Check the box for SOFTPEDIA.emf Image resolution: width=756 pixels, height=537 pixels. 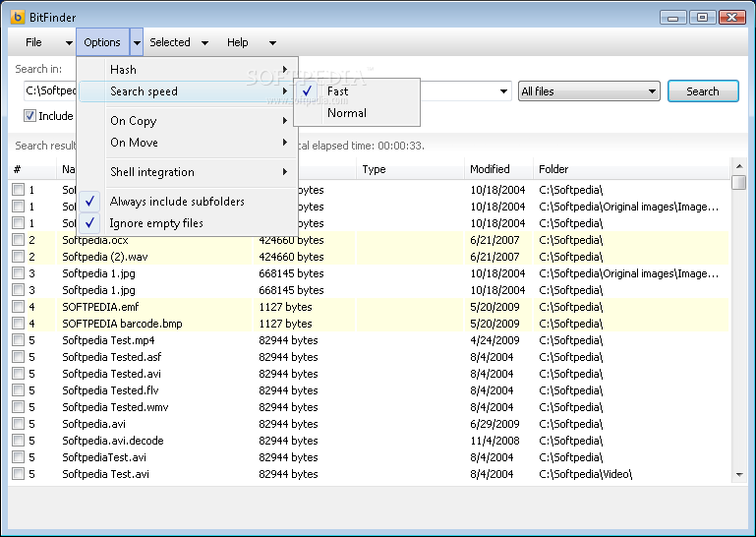pyautogui.click(x=19, y=307)
